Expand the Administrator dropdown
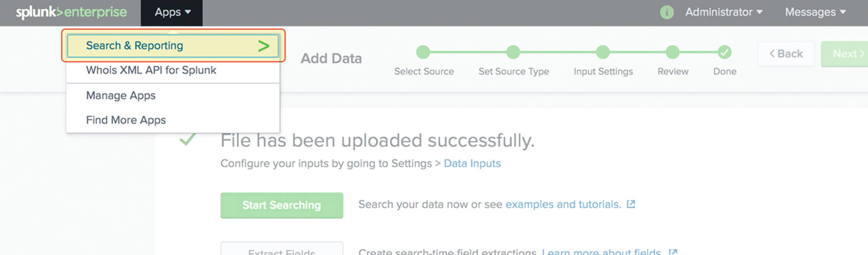The image size is (868, 255). click(x=724, y=12)
